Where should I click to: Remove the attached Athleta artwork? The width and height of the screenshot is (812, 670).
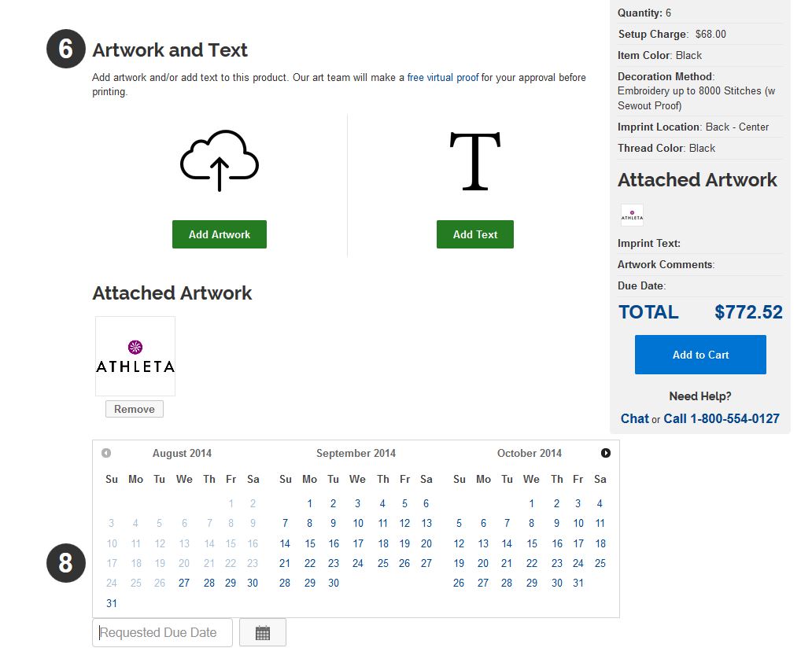point(135,409)
